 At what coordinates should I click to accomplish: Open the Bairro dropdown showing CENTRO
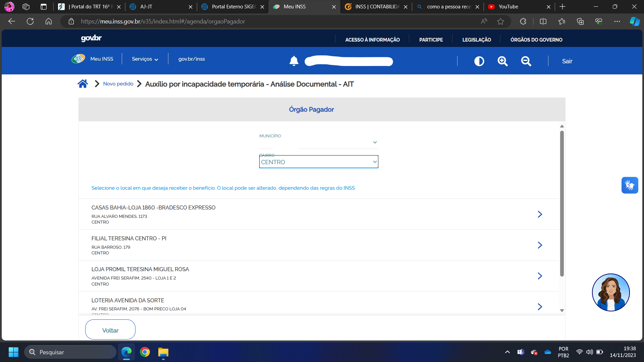319,162
